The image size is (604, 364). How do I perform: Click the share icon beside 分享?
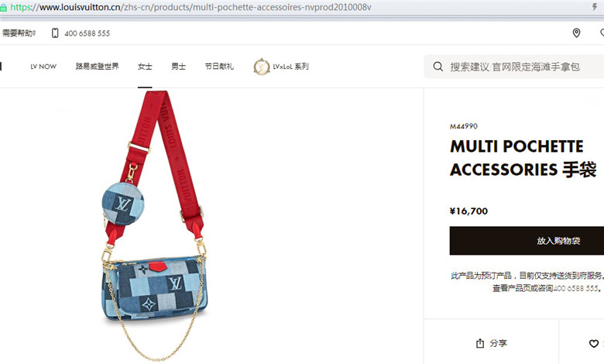click(480, 343)
